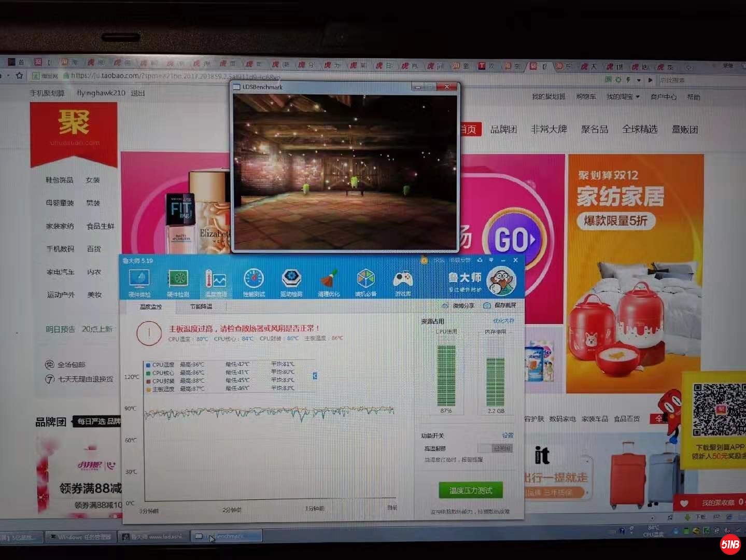Switch to the 节能降温 tab
This screenshot has height=560, width=746.
click(201, 306)
